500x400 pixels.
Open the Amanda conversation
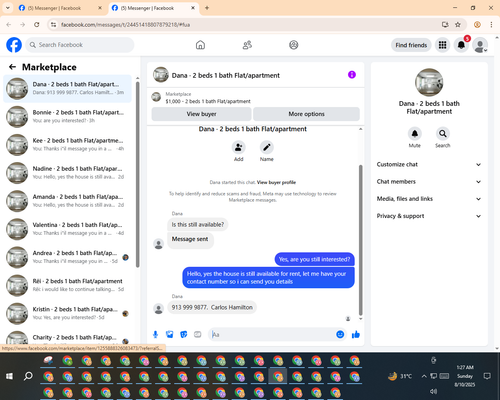click(67, 201)
